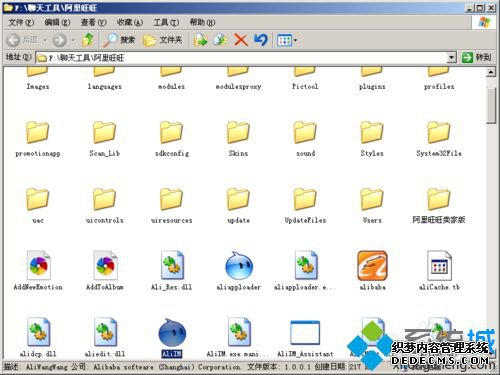Expand the address bar dropdown

coord(451,57)
